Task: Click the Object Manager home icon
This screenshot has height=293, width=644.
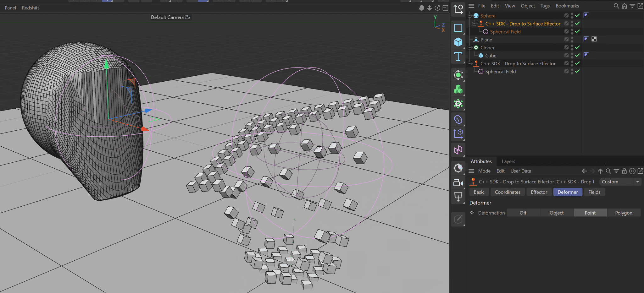Action: (x=624, y=6)
